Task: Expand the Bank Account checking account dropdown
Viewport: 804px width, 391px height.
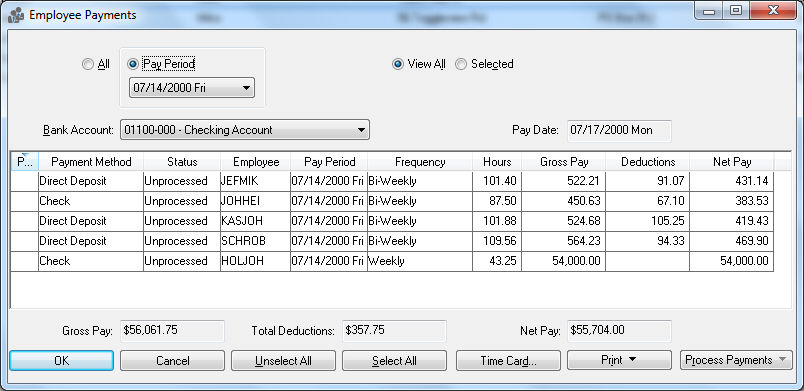Action: [x=245, y=130]
